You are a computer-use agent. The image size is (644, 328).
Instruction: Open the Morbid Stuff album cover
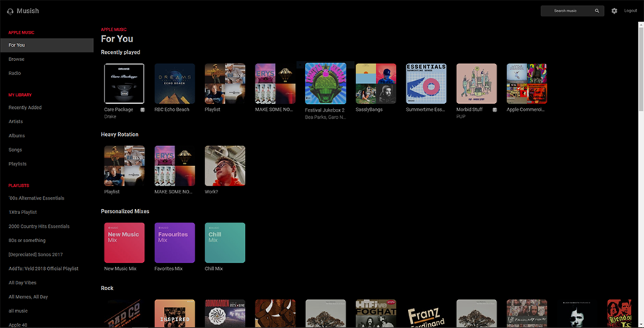coord(477,84)
